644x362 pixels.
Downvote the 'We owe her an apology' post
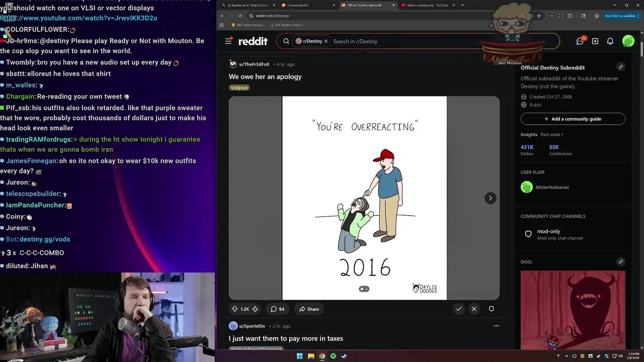coord(255,309)
